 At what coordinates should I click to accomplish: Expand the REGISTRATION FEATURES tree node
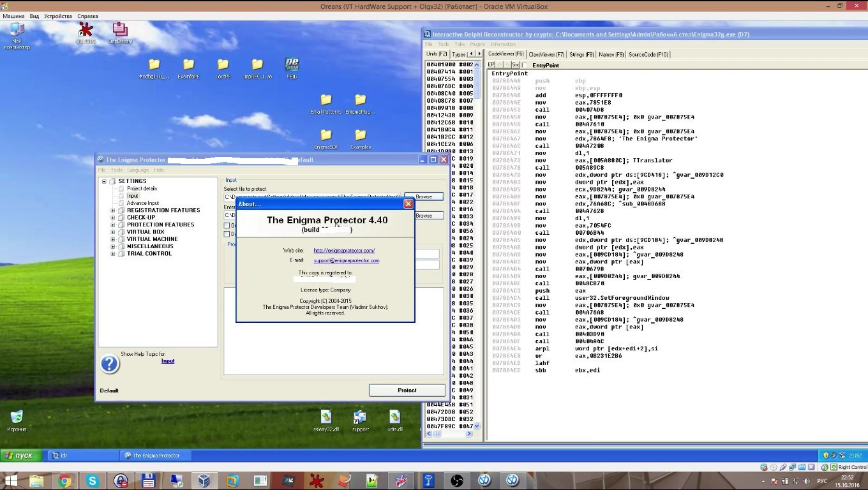point(113,210)
